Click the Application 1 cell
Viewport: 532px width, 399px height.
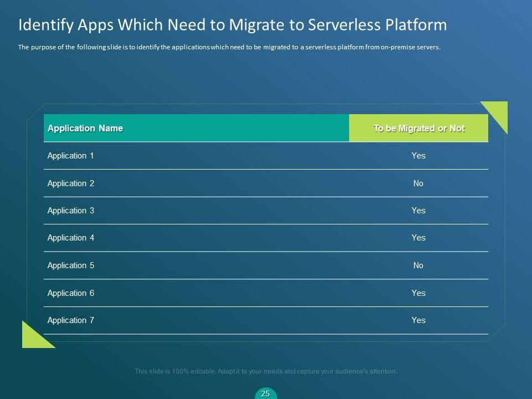click(x=70, y=156)
